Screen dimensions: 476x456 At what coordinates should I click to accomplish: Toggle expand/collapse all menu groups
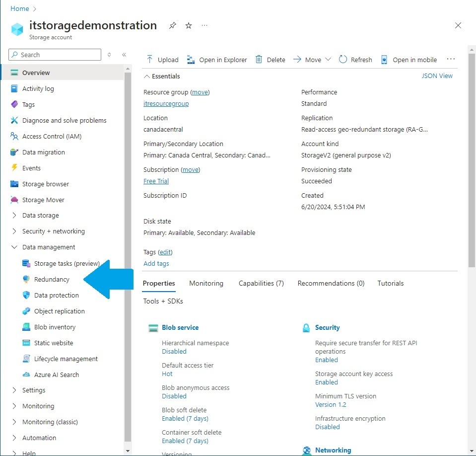[109, 55]
